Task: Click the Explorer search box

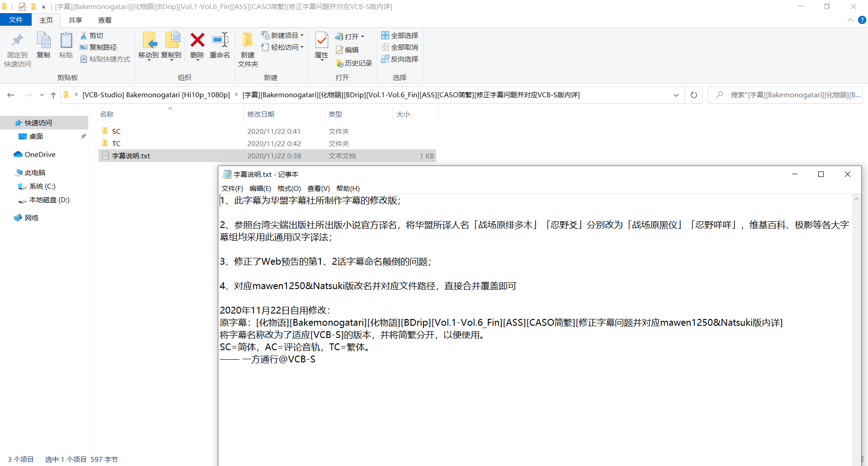Action: [x=785, y=95]
